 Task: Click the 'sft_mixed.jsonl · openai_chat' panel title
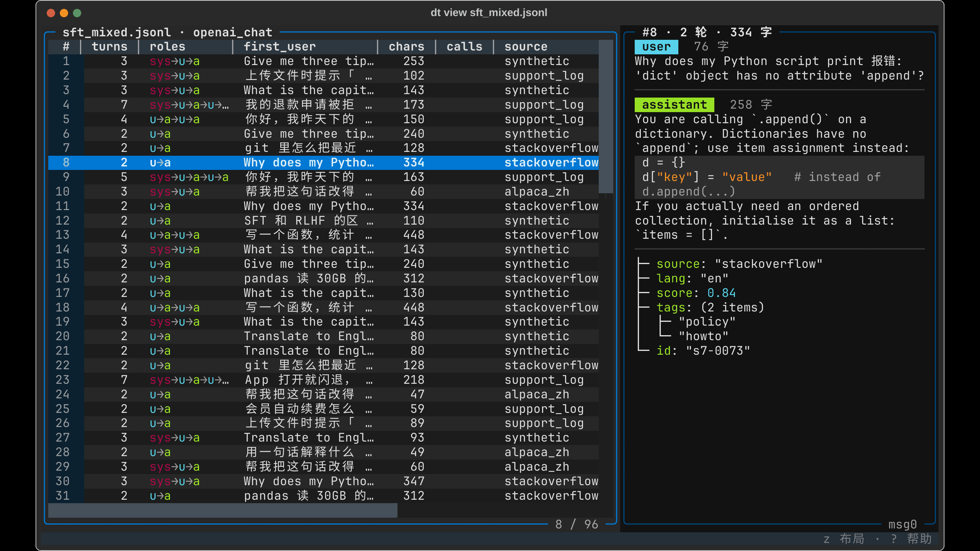[x=167, y=33]
